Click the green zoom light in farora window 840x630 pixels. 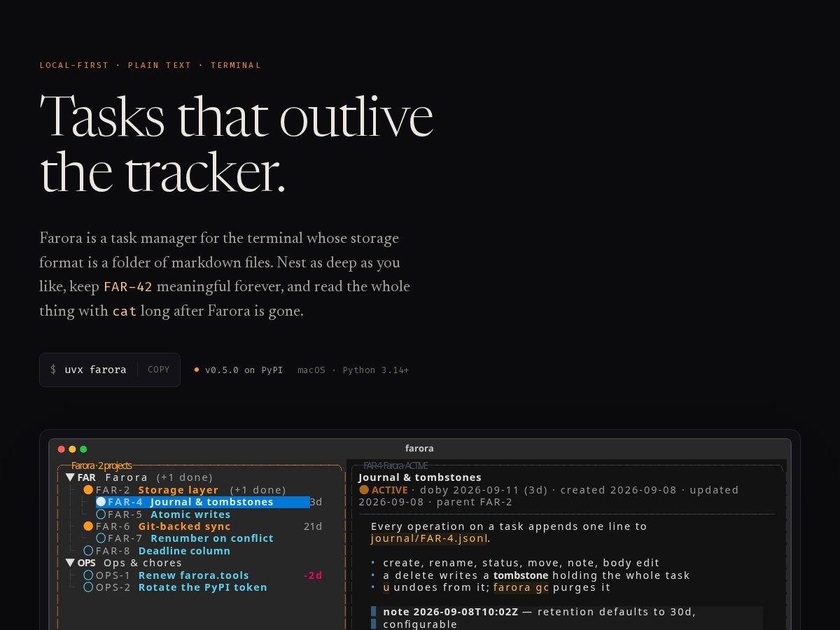[x=83, y=449]
